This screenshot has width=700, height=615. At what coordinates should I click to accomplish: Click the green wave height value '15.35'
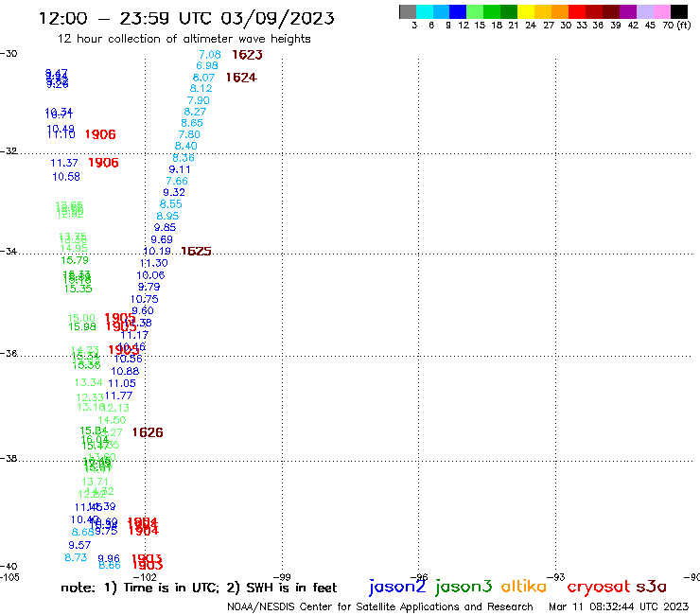(x=79, y=289)
